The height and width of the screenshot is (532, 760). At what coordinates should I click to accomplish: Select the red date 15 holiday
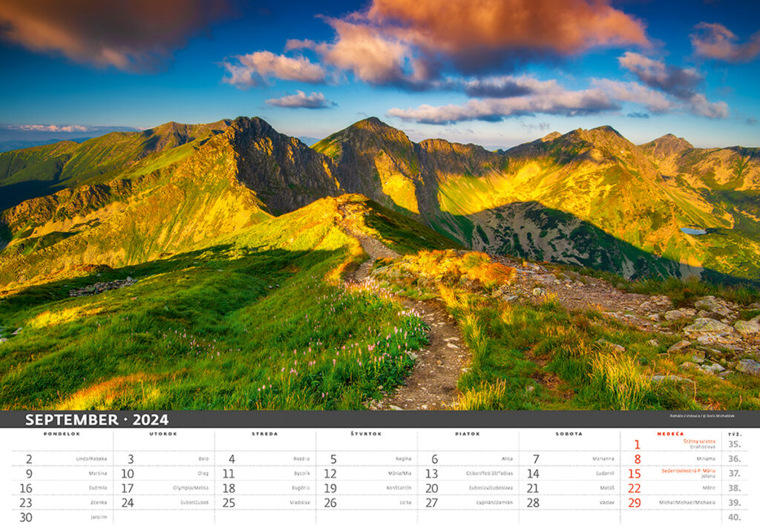coord(635,473)
